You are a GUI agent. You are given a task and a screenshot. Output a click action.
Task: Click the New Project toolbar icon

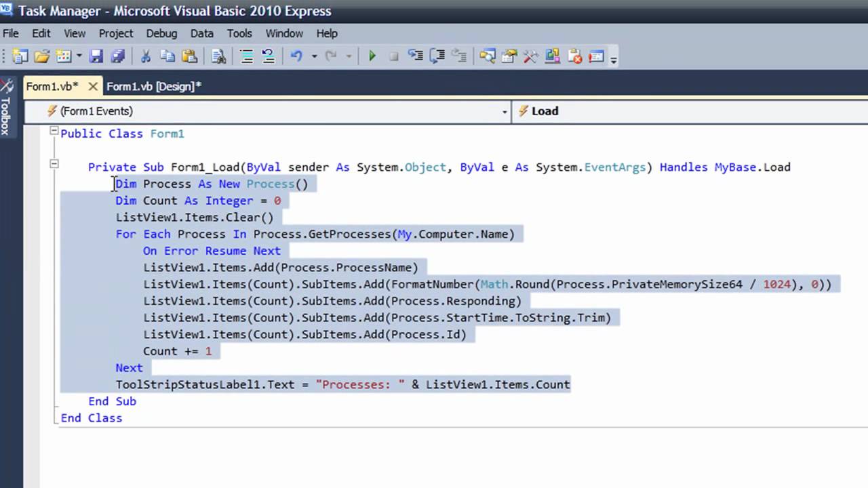20,57
